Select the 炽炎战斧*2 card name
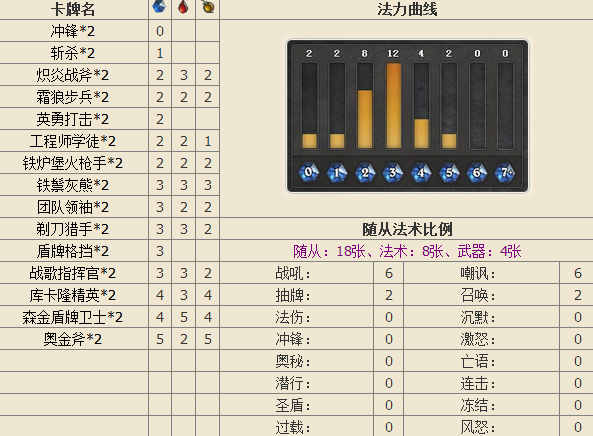Viewport: 593px width, 436px height. pyautogui.click(x=73, y=75)
